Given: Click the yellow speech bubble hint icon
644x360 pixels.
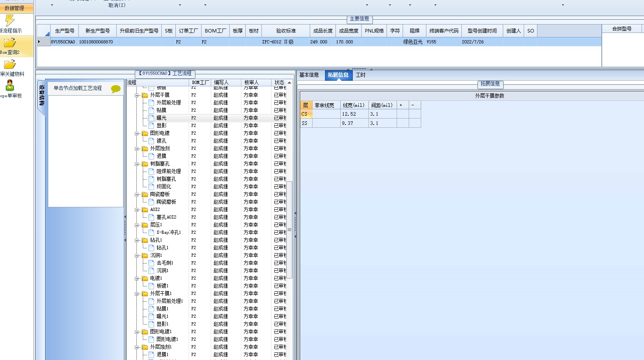Looking at the screenshot, I should click(116, 89).
